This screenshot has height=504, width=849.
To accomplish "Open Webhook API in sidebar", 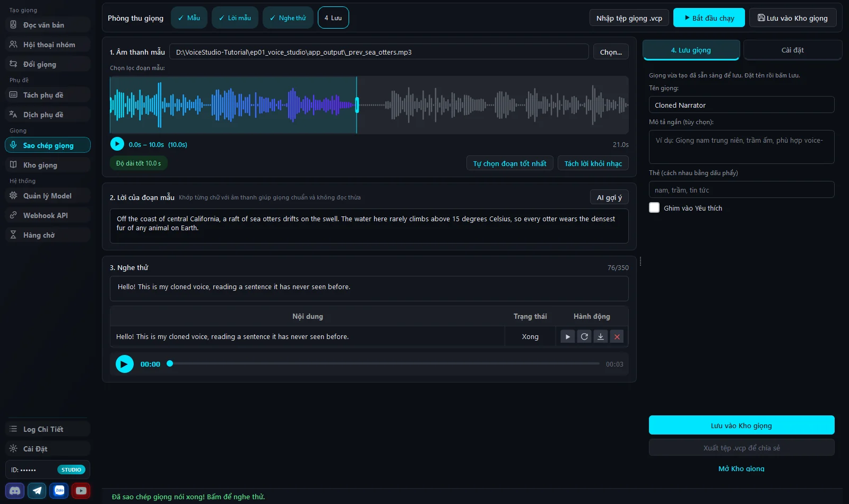I will 48,215.
